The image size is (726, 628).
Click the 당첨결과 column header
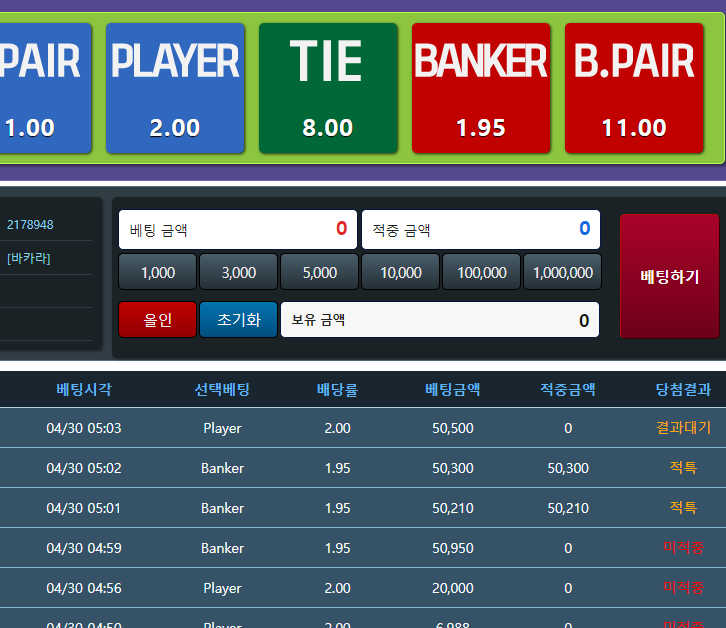(683, 389)
